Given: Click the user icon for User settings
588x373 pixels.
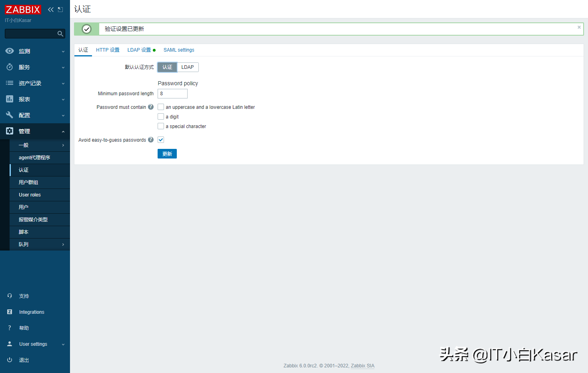Looking at the screenshot, I should tap(10, 344).
